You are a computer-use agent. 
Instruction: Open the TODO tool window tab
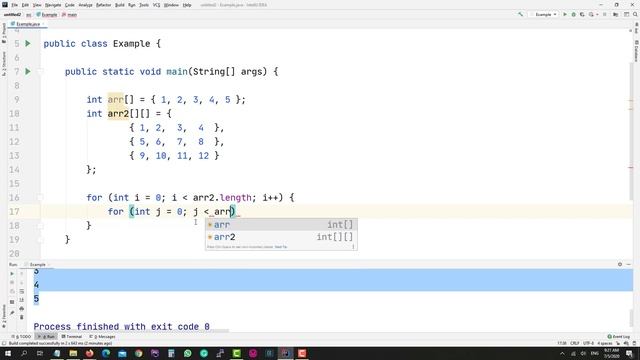[x=21, y=337]
